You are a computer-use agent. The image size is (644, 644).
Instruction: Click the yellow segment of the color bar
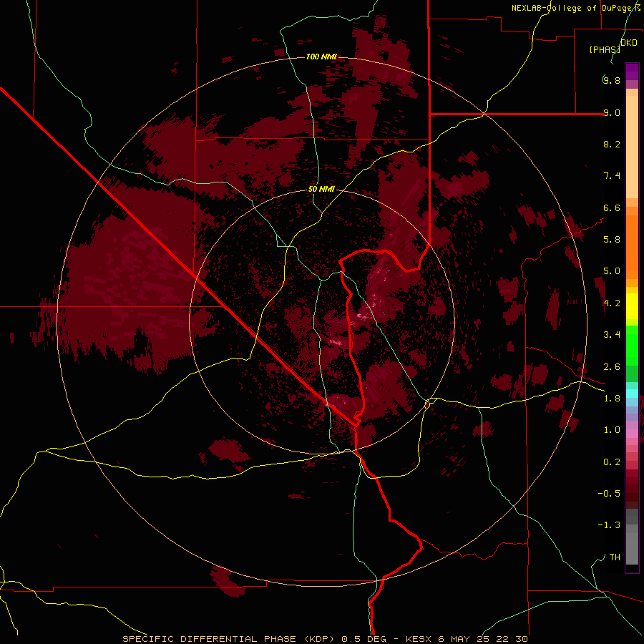[632, 306]
